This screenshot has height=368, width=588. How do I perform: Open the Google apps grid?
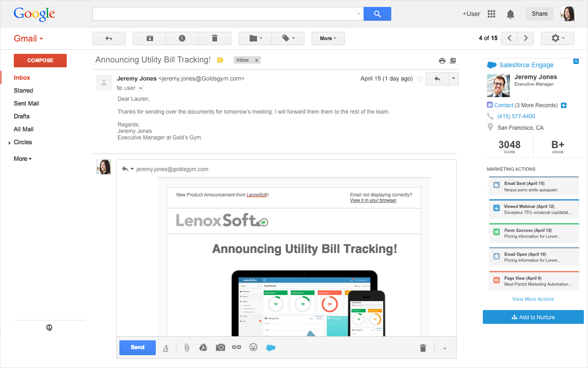pyautogui.click(x=492, y=14)
